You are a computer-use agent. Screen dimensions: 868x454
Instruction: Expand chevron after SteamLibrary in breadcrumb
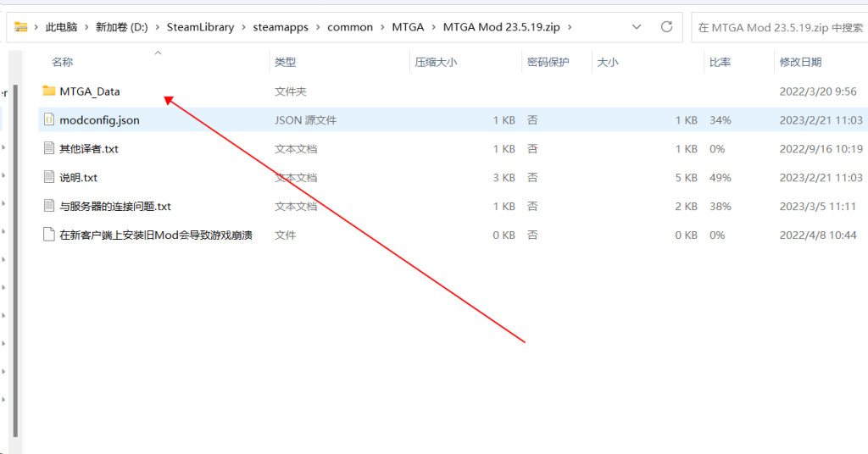click(243, 27)
